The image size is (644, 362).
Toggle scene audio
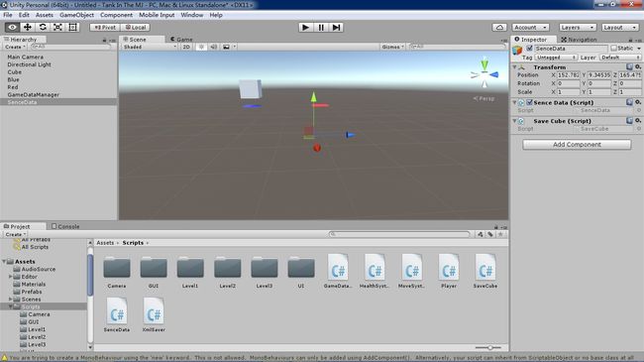coord(214,47)
